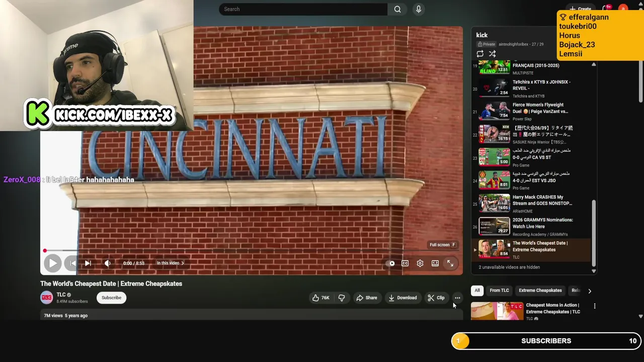Open the TLC channel avatar
The width and height of the screenshot is (644, 362).
tap(47, 298)
